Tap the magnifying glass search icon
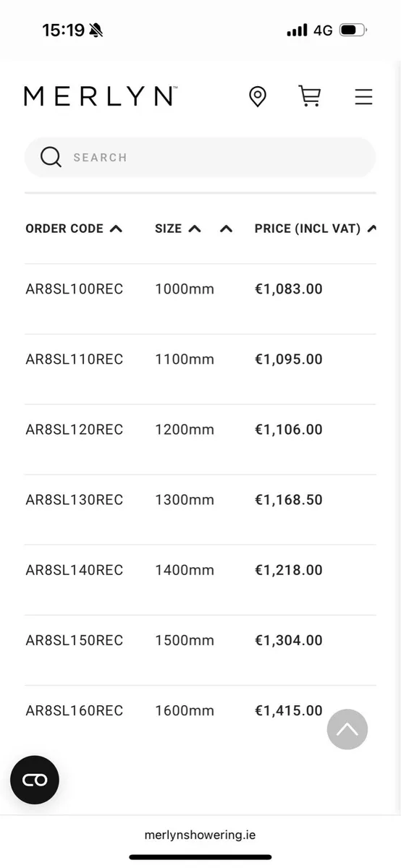Image resolution: width=401 pixels, height=868 pixels. click(x=51, y=157)
